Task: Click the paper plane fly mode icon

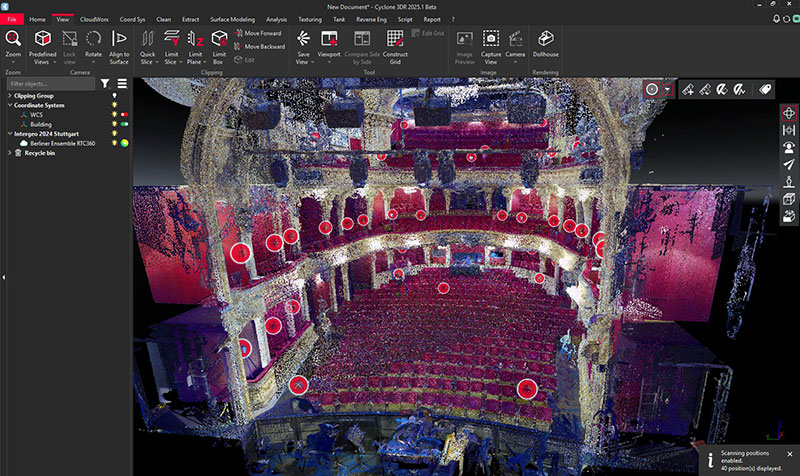Action: click(789, 164)
